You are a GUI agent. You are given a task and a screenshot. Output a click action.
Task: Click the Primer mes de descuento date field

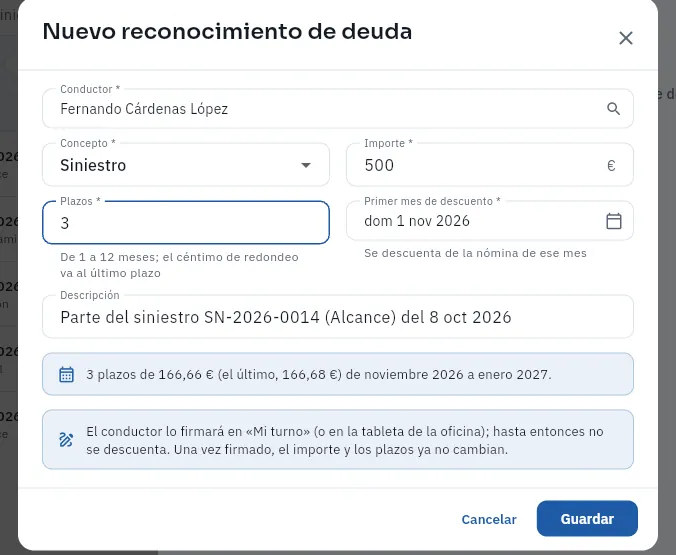[490, 221]
